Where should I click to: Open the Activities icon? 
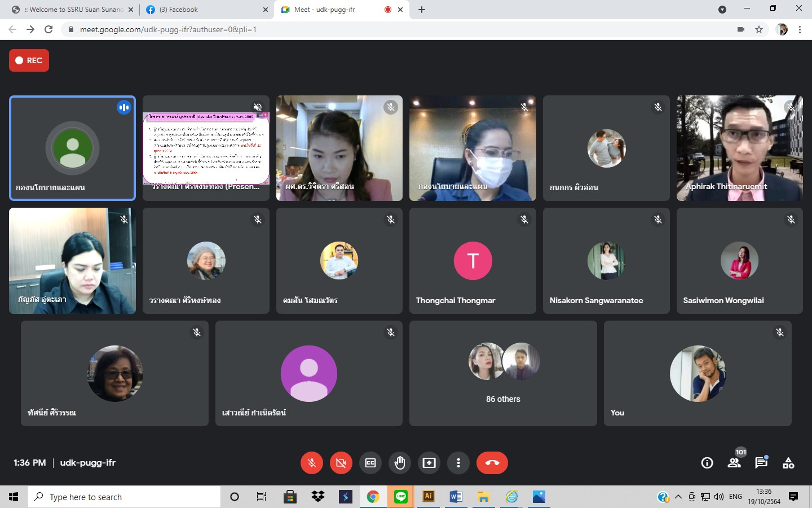click(788, 463)
